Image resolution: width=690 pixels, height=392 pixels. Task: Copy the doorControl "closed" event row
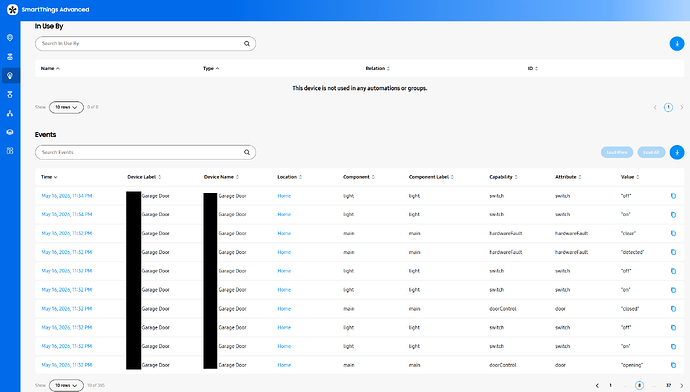click(673, 309)
